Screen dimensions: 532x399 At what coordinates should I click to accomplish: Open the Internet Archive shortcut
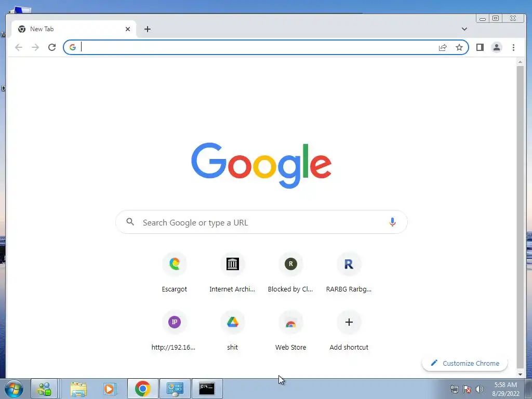pyautogui.click(x=232, y=272)
